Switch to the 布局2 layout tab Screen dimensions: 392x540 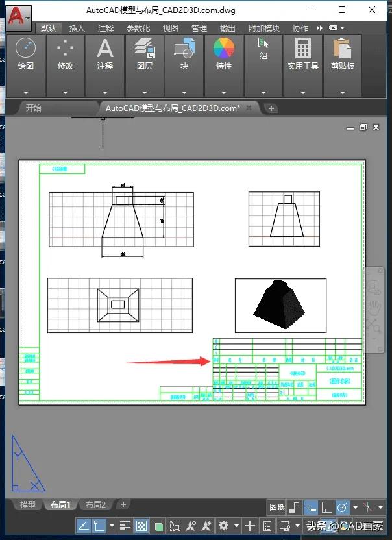95,505
